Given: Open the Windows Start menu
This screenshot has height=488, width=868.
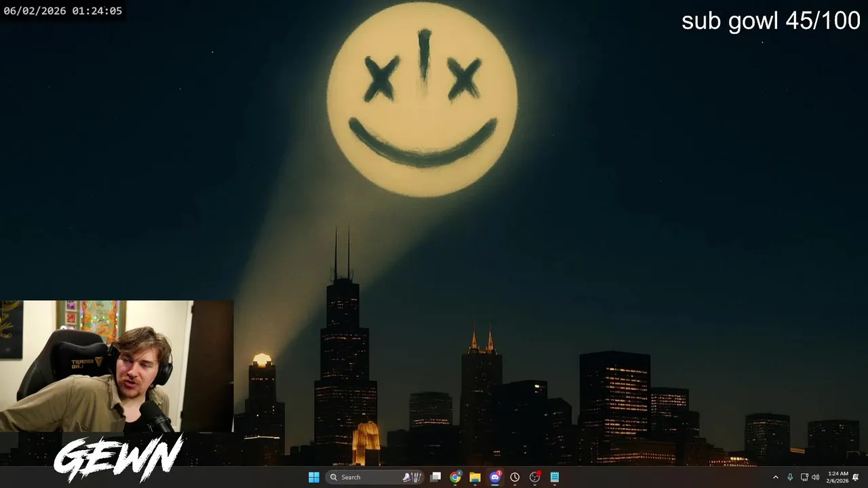Looking at the screenshot, I should click(x=314, y=477).
